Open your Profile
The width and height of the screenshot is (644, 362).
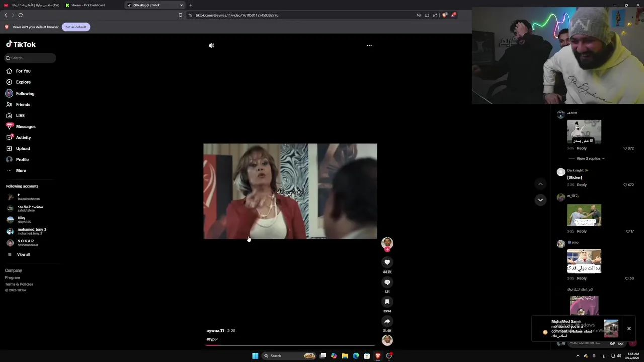[22, 160]
